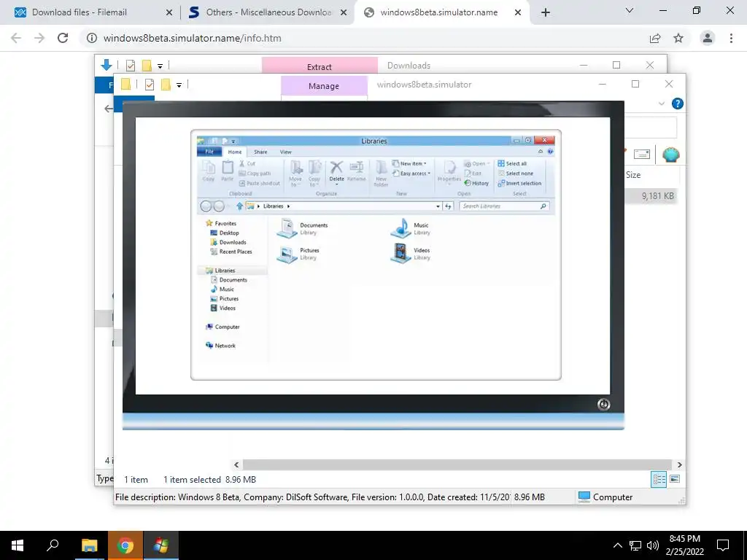
Task: Click the Paste icon in Clipboard group
Action: click(228, 171)
